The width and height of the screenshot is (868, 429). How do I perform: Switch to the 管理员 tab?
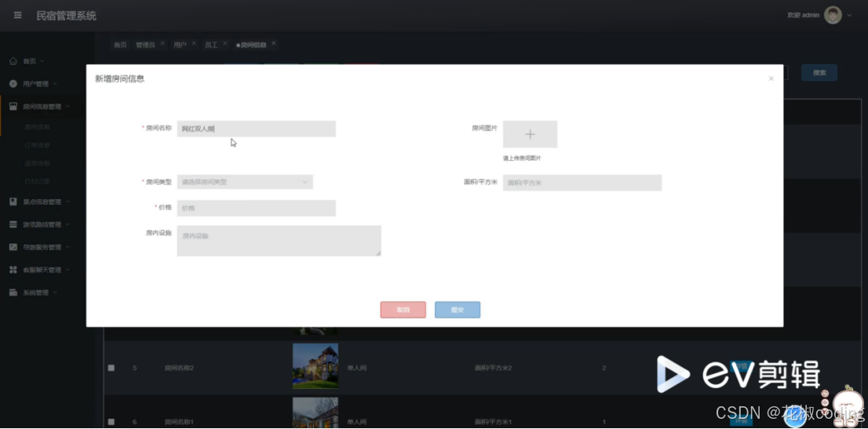coord(145,45)
